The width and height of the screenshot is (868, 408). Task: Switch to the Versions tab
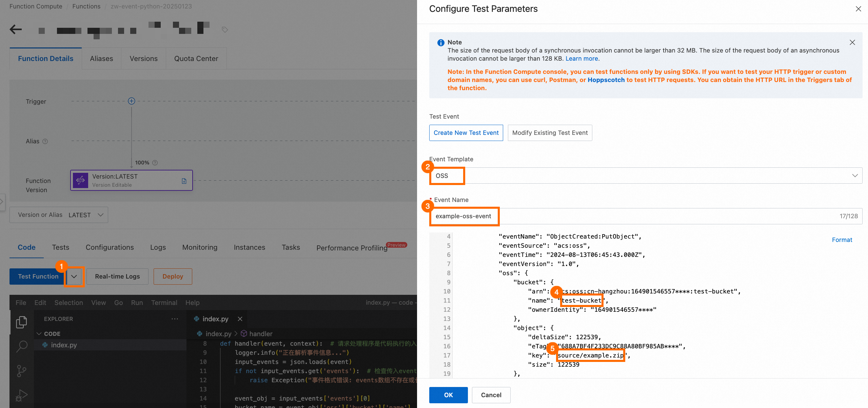pos(143,59)
